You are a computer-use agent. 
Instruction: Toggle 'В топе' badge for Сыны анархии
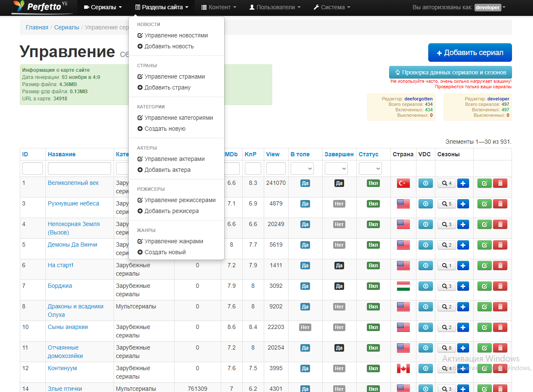coord(305,327)
